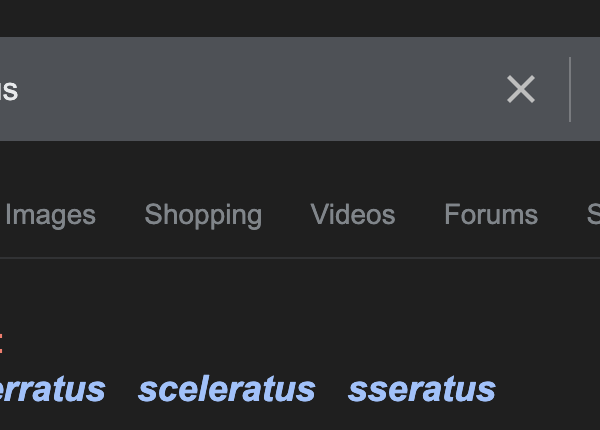
Task: Open the Shopping results tab
Action: [x=203, y=215]
